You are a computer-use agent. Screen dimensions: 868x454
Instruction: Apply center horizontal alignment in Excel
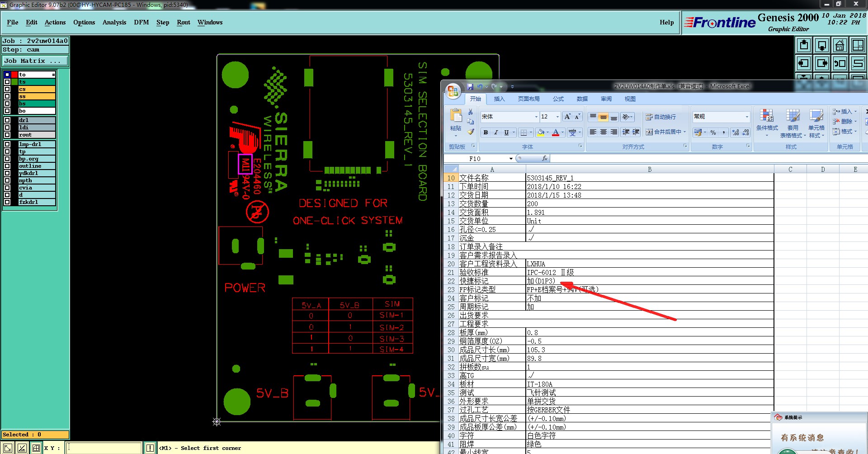pyautogui.click(x=603, y=132)
